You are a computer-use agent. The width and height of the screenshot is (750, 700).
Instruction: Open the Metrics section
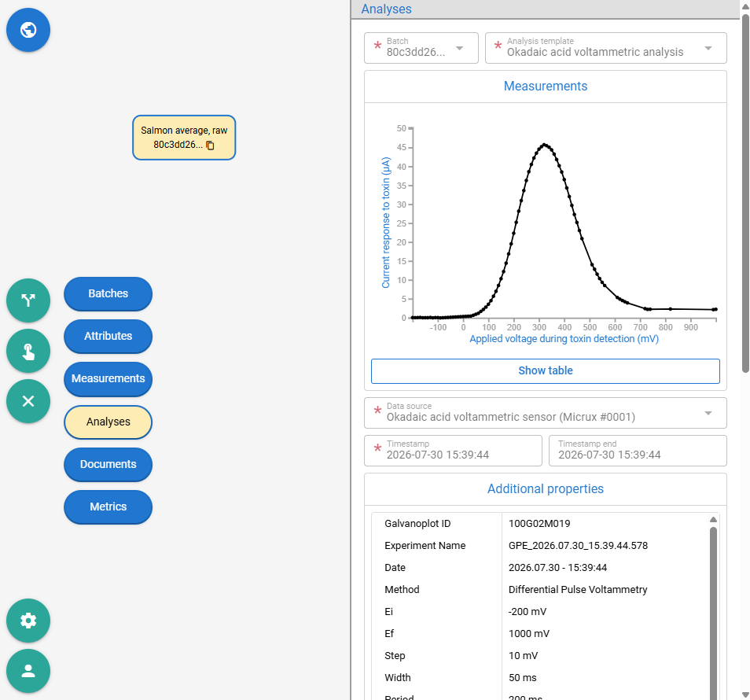point(108,507)
